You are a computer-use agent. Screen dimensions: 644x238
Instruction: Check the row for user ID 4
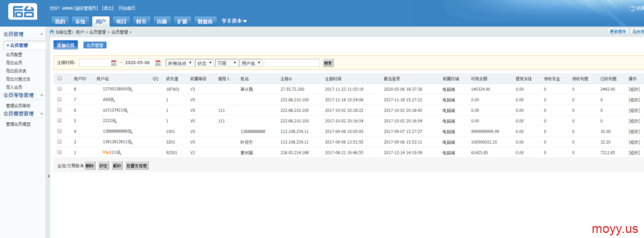(60, 131)
